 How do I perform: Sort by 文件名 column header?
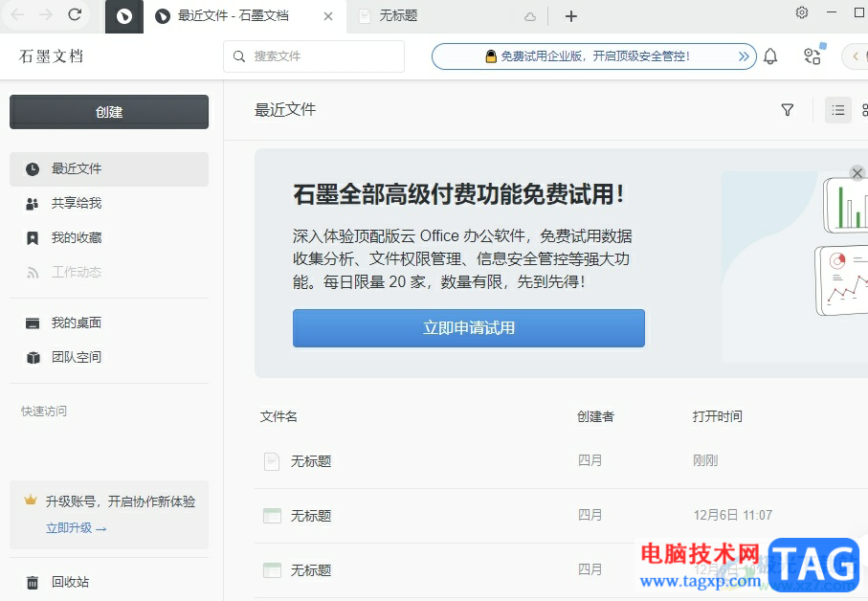[x=278, y=416]
